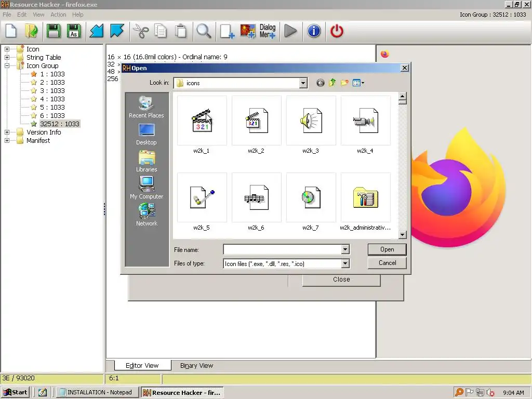The width and height of the screenshot is (532, 399).
Task: Click the red power Exit toolbar icon
Action: click(x=337, y=31)
